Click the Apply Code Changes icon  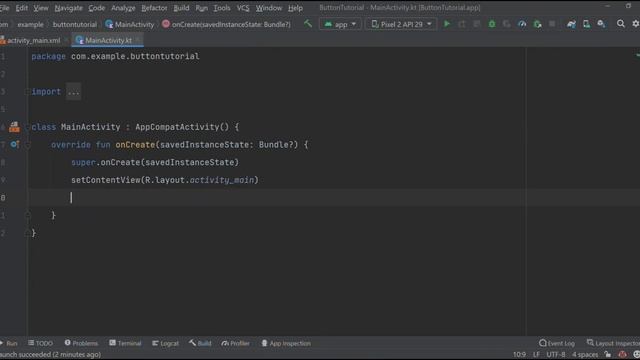(x=477, y=24)
